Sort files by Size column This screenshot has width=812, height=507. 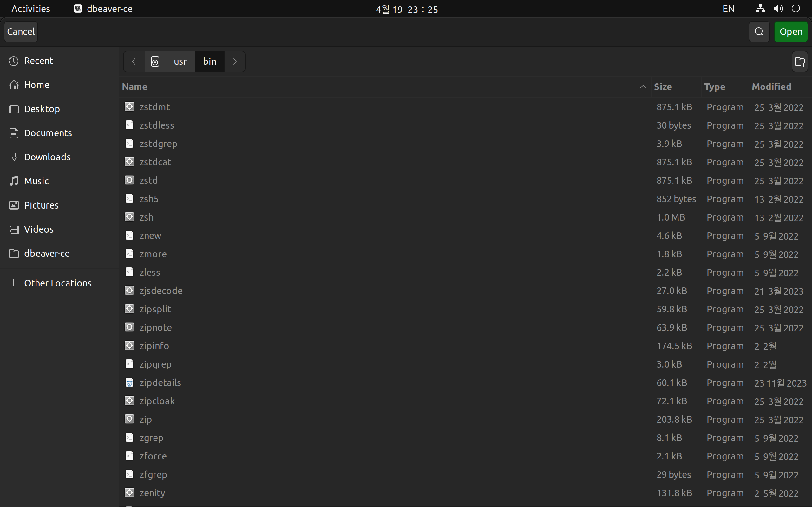click(x=663, y=87)
